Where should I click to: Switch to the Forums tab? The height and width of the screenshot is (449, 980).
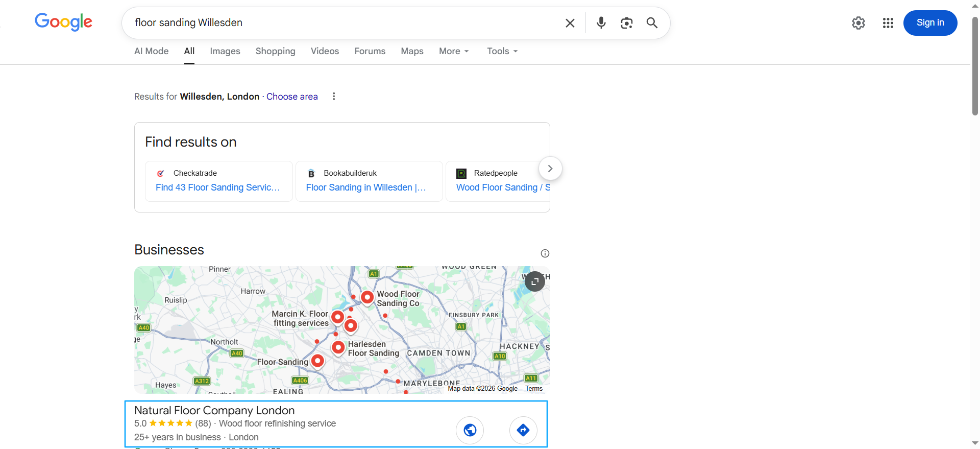(370, 51)
